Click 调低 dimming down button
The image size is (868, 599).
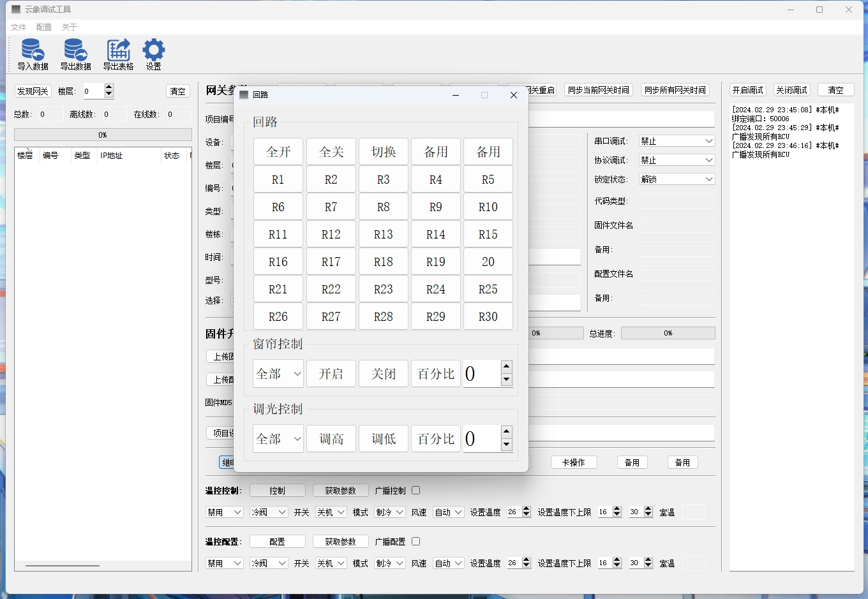click(x=384, y=439)
